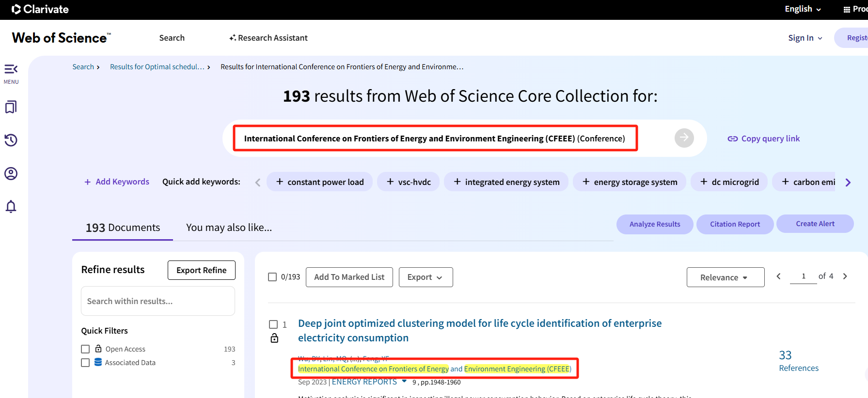The image size is (868, 398).
Task: Open the Export dropdown
Action: [426, 277]
